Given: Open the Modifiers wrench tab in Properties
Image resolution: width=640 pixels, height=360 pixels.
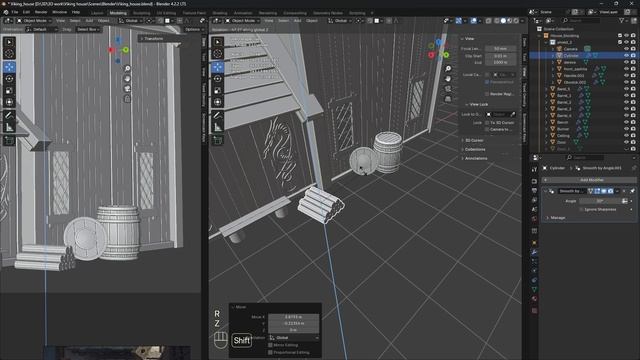Looking at the screenshot, I should [x=534, y=252].
